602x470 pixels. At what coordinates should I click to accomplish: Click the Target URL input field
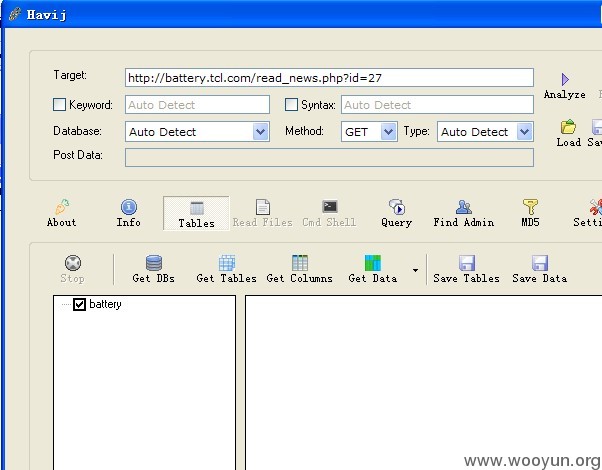click(329, 78)
